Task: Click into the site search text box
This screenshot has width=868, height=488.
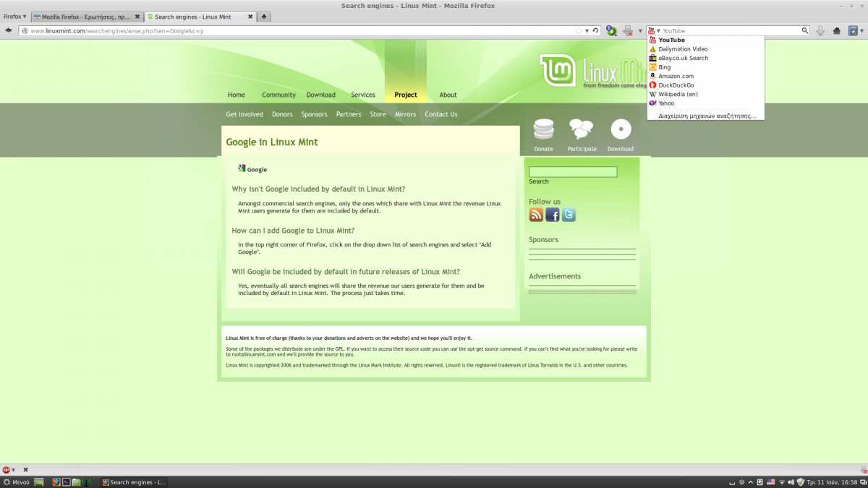Action: pos(573,172)
